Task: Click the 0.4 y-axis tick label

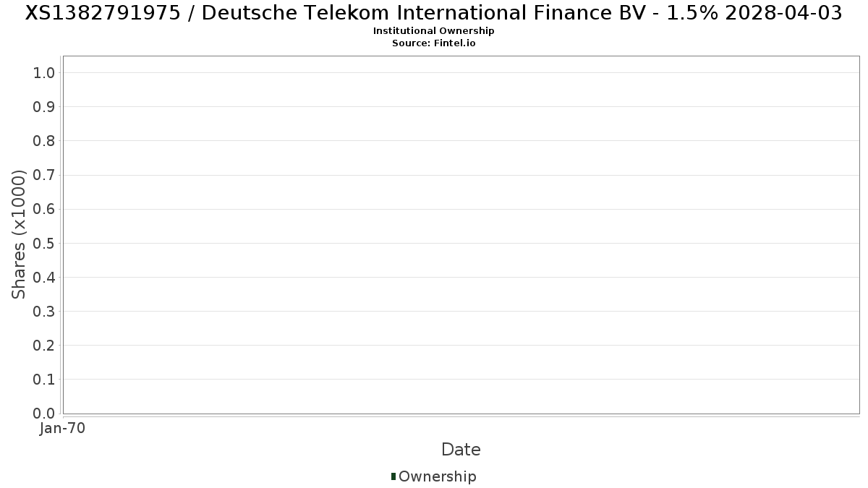Action: 44,278
